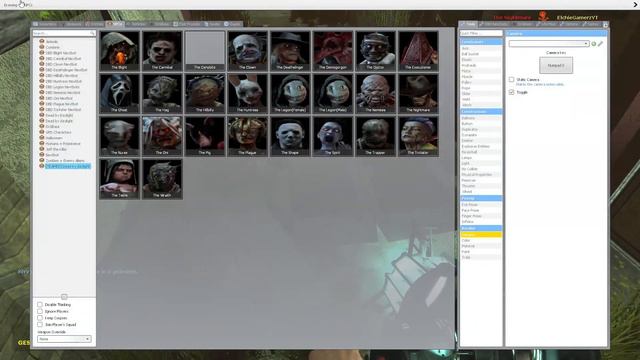The width and height of the screenshot is (640, 360).
Task: Spawn The Plague NPC
Action: pyautogui.click(x=247, y=136)
